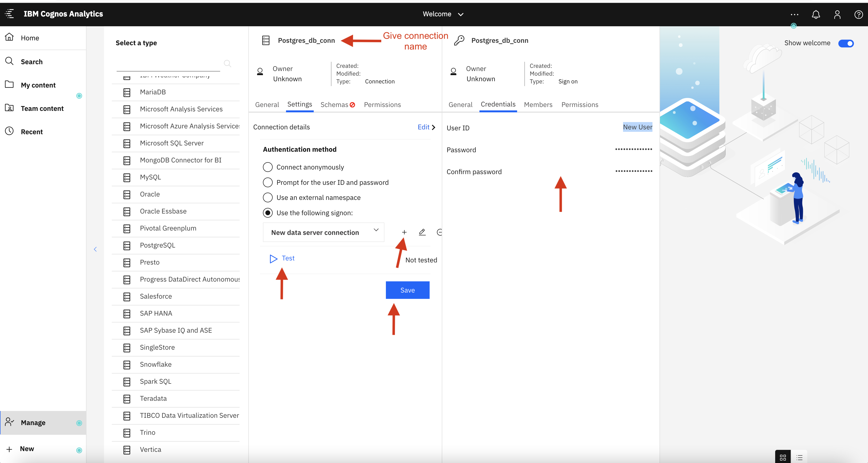The width and height of the screenshot is (868, 463).
Task: Click the search magnifier in Select a type
Action: (227, 63)
